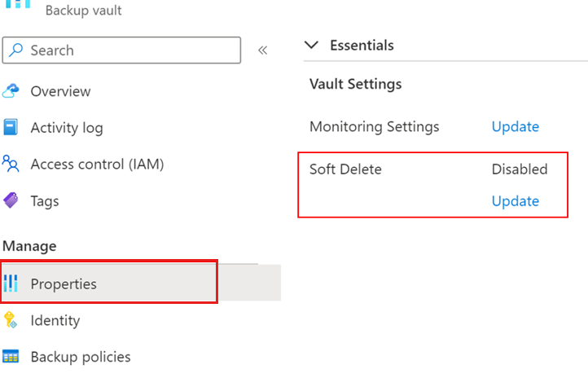Screen dimensions: 588x378
Task: Open Backup policies menu entry
Action: click(80, 357)
